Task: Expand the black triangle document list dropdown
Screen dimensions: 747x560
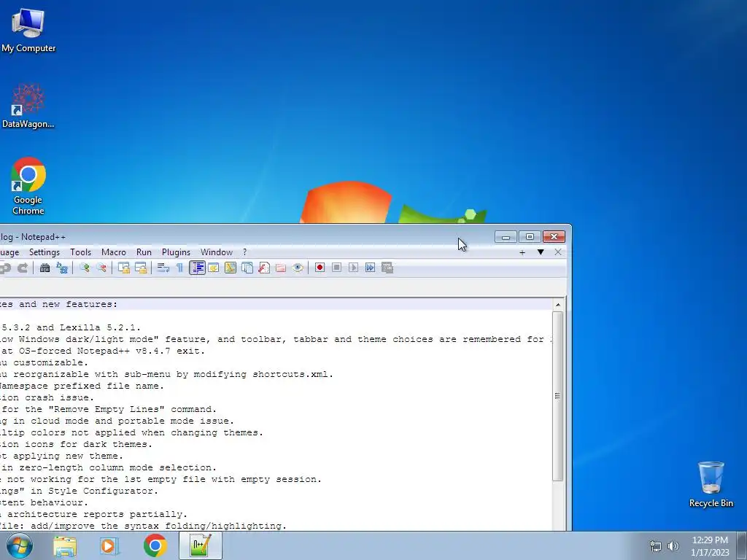Action: click(541, 252)
